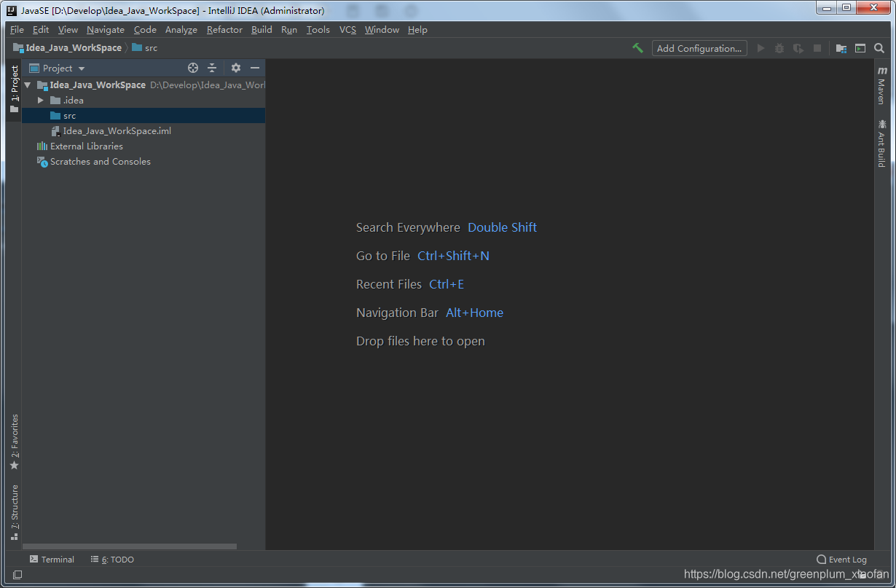The image size is (896, 588).
Task: Open the Run menu
Action: [x=289, y=30]
